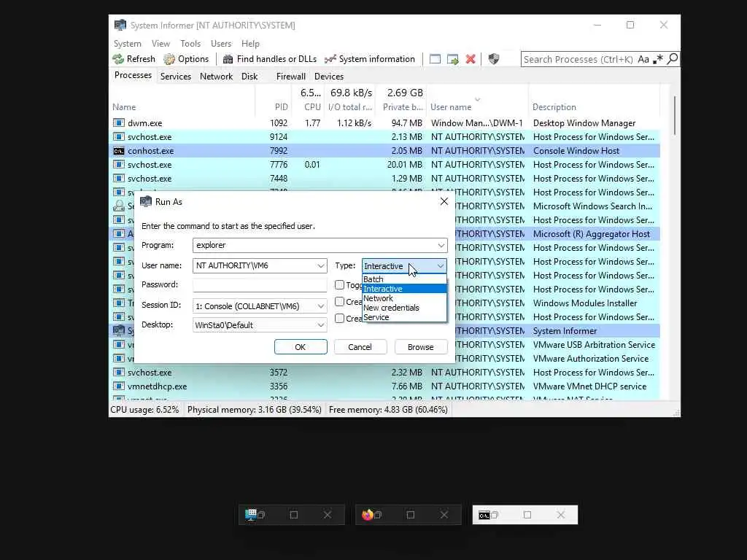Click the Browse button
This screenshot has width=747, height=560.
tap(421, 347)
